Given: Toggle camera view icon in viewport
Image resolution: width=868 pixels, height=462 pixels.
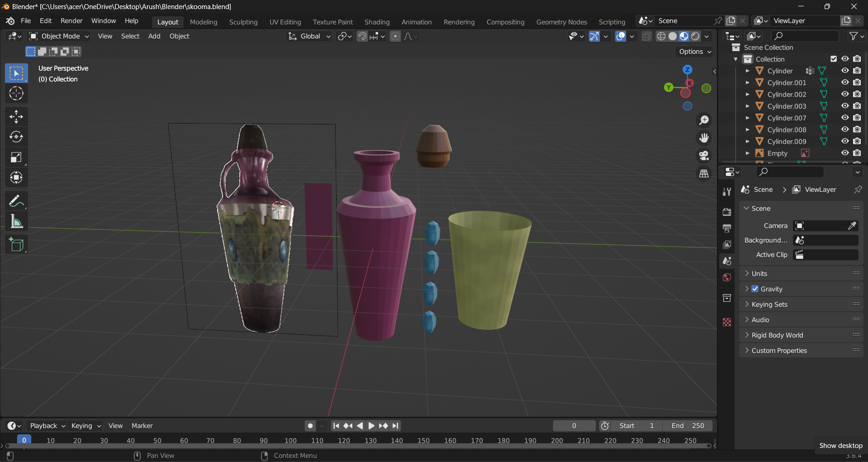Looking at the screenshot, I should click(x=704, y=155).
